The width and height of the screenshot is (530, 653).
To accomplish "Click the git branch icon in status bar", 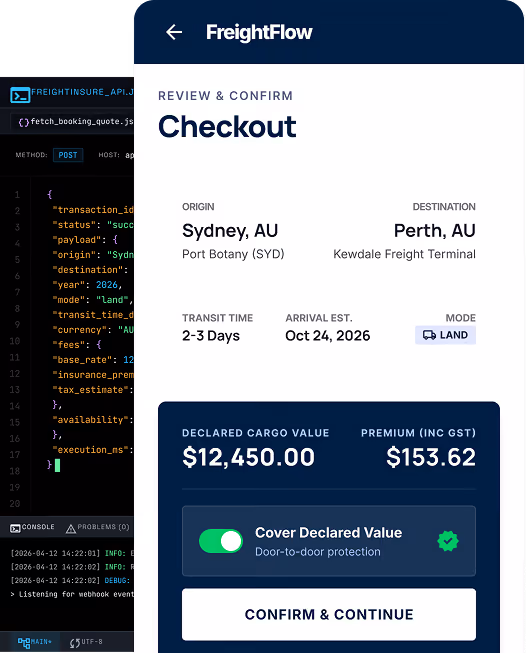I will coord(24,642).
